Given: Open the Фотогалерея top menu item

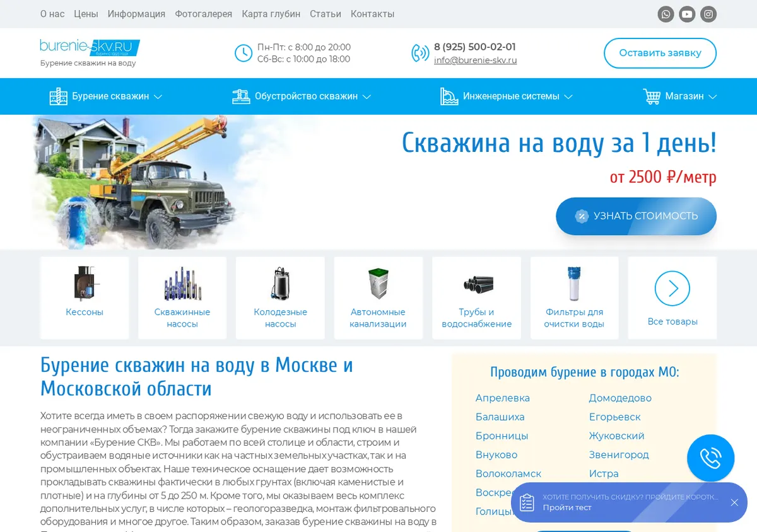Looking at the screenshot, I should pyautogui.click(x=203, y=14).
